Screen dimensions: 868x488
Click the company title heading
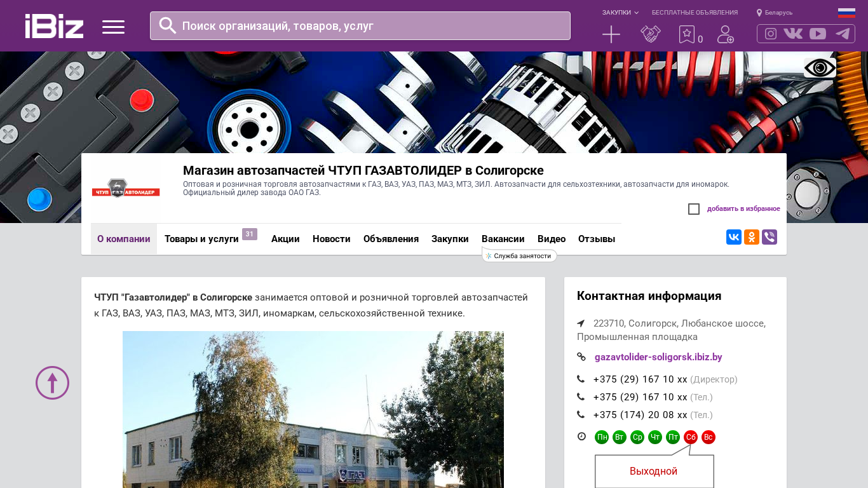pyautogui.click(x=363, y=170)
